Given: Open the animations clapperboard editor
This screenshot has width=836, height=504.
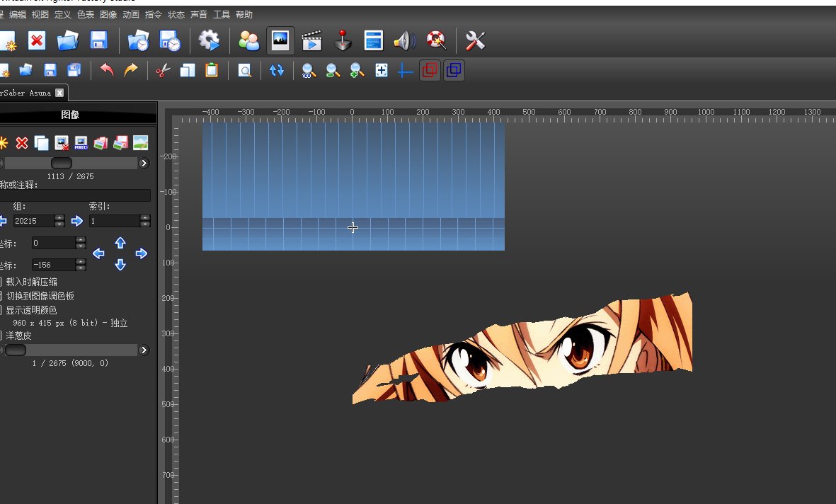Looking at the screenshot, I should click(x=311, y=40).
